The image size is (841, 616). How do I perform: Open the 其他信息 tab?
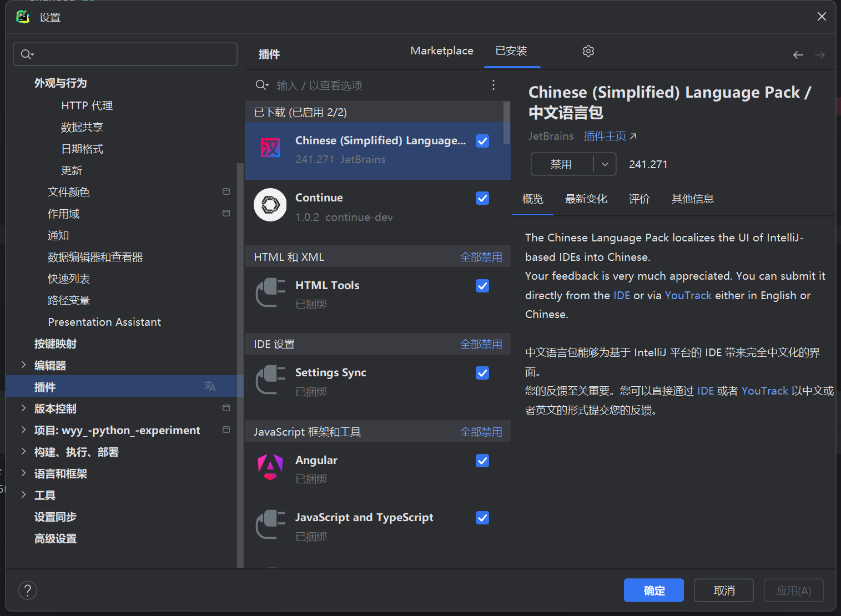point(693,199)
